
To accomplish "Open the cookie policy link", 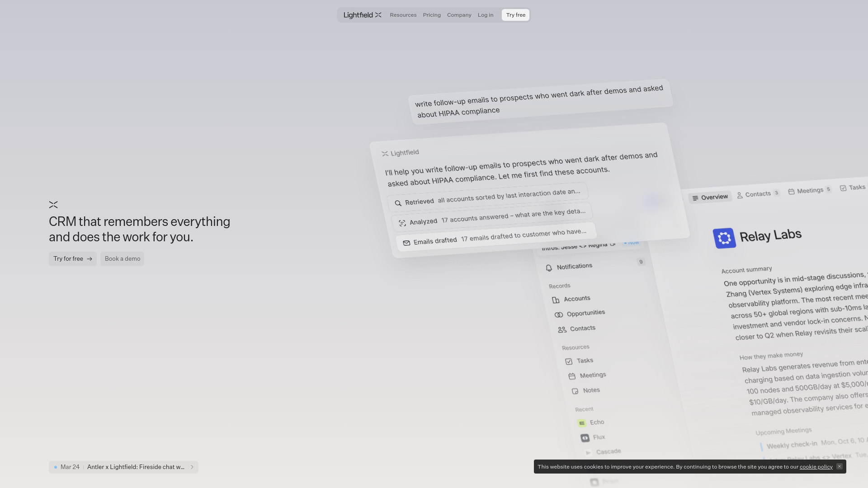I will 816,467.
